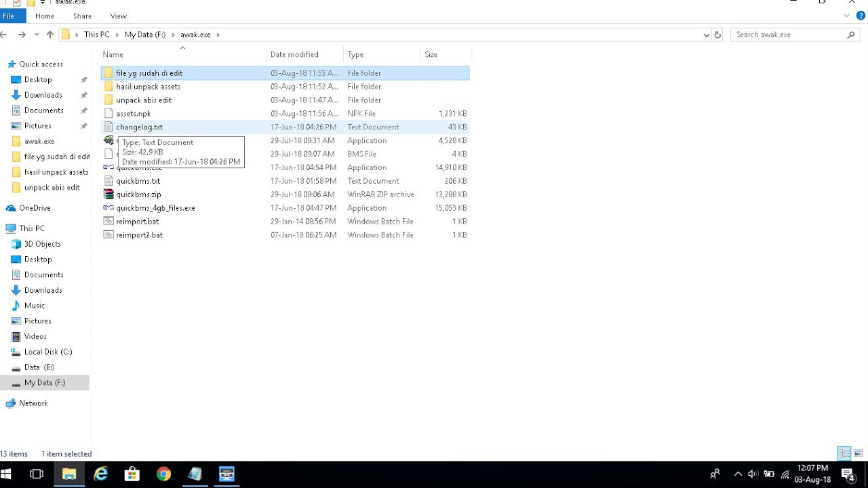Expand the ribbon with the chevron arrow
868x488 pixels.
848,16
